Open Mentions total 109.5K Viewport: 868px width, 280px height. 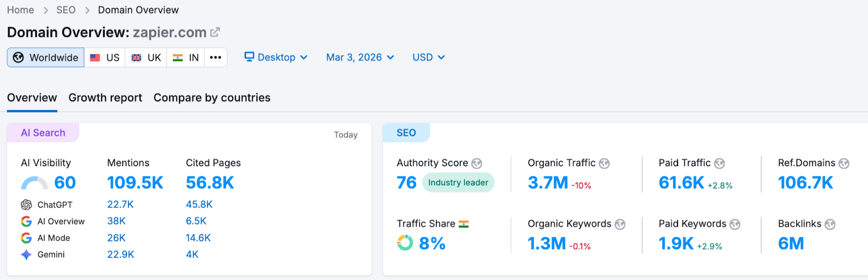[135, 183]
